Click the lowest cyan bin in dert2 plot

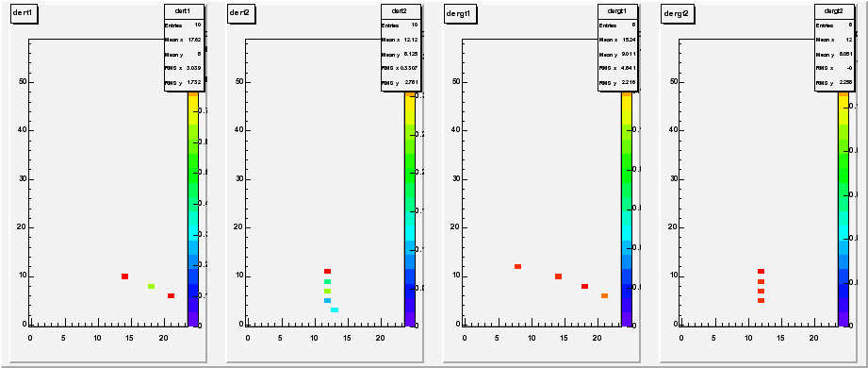coord(335,310)
